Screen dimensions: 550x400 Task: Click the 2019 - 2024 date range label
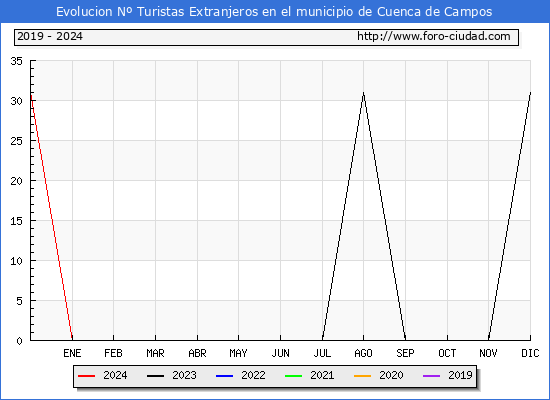pos(50,36)
